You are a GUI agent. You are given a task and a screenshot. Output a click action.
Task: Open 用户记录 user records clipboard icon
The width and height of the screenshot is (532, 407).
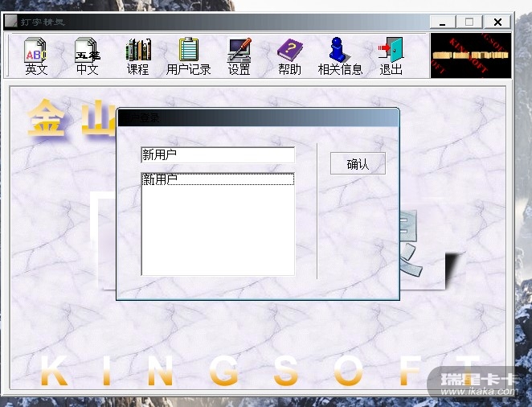[188, 56]
